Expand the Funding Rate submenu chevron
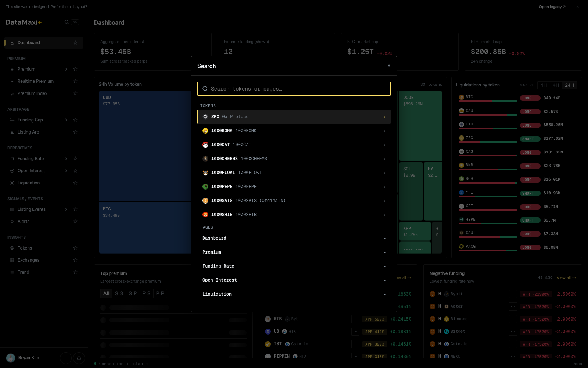This screenshot has width=588, height=368. 66,159
